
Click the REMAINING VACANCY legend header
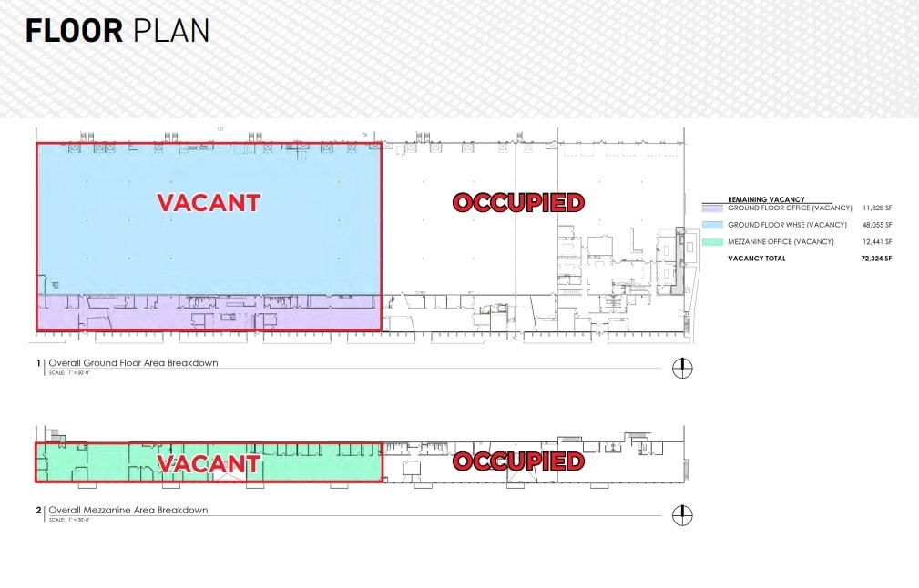(x=765, y=199)
